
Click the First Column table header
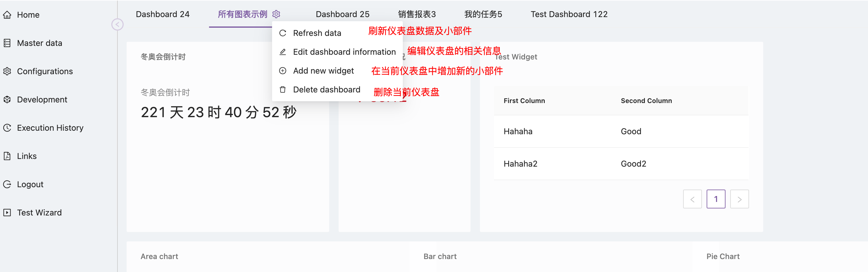tap(524, 101)
